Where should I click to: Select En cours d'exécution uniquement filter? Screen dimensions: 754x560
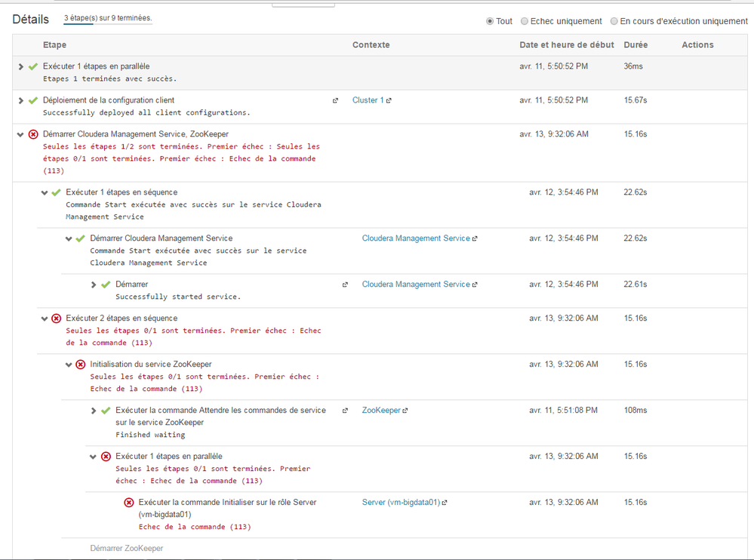pyautogui.click(x=614, y=21)
